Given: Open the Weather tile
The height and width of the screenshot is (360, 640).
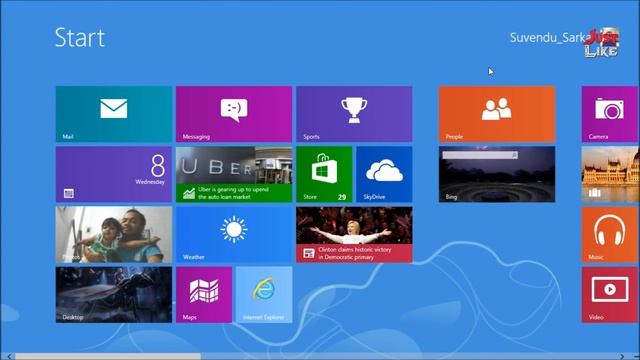Looking at the screenshot, I should pyautogui.click(x=234, y=234).
